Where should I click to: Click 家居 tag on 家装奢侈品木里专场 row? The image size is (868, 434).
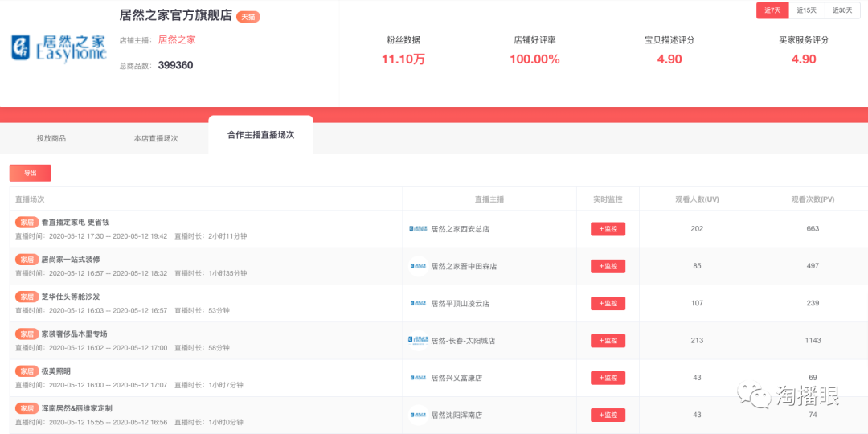27,334
